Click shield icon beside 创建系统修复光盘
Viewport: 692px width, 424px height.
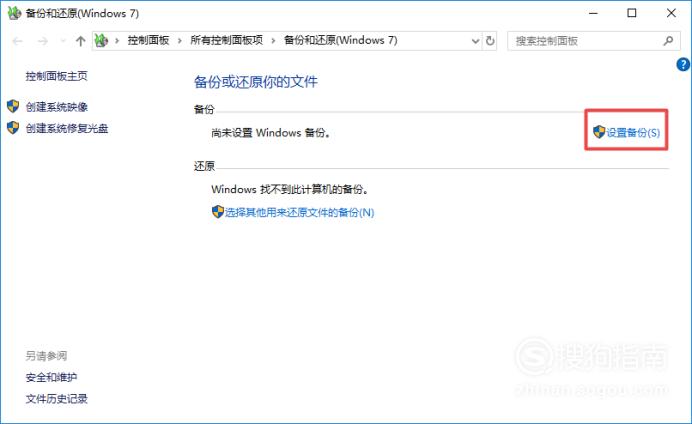click(x=13, y=128)
